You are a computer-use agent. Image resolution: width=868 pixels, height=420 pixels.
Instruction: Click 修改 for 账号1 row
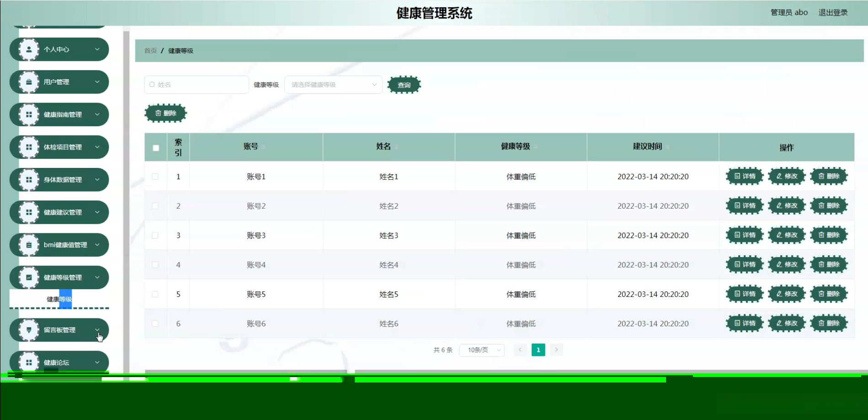click(x=787, y=176)
